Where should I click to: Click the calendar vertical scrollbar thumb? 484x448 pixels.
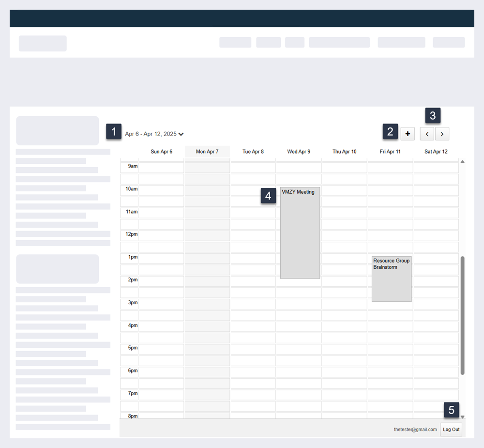(462, 315)
